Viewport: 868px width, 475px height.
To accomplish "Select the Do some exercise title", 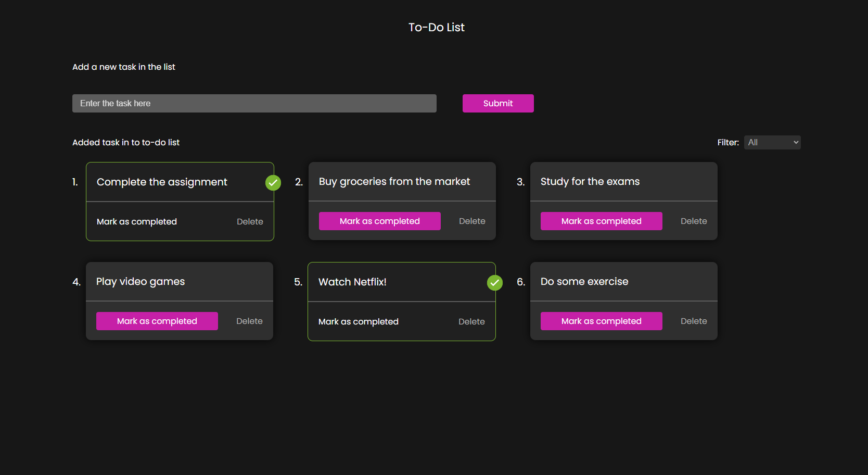I will pyautogui.click(x=584, y=281).
